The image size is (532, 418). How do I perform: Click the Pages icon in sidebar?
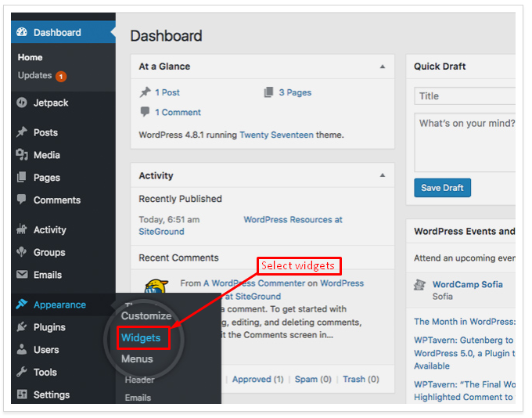(x=22, y=177)
